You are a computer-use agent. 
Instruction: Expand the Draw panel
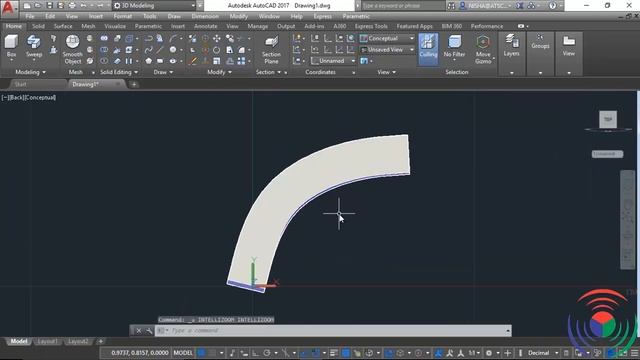point(163,72)
